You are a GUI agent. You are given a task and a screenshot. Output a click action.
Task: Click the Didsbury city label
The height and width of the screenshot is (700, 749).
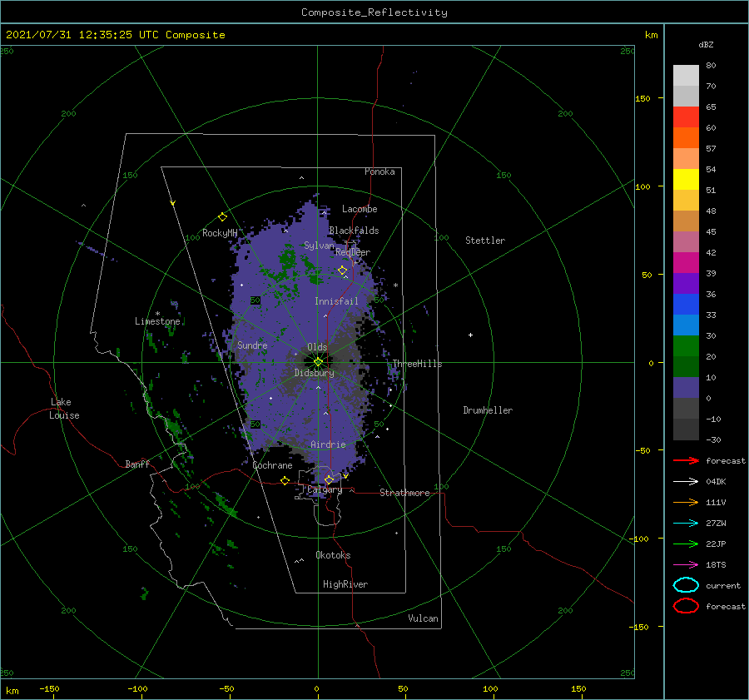click(x=315, y=373)
